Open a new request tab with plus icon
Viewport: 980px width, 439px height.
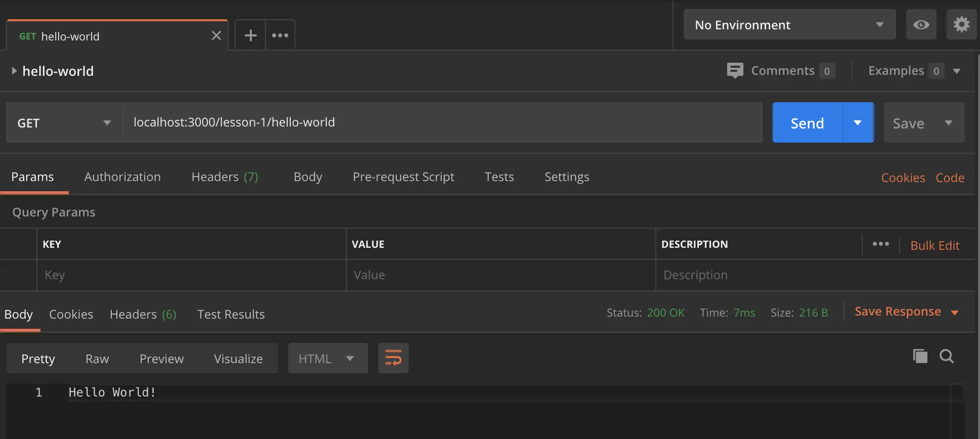tap(250, 35)
